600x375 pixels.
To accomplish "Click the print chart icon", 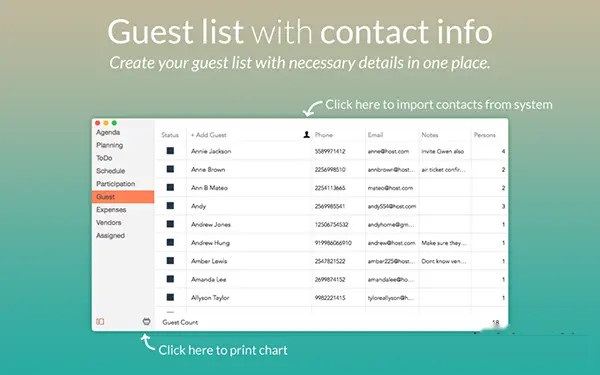I will [146, 321].
